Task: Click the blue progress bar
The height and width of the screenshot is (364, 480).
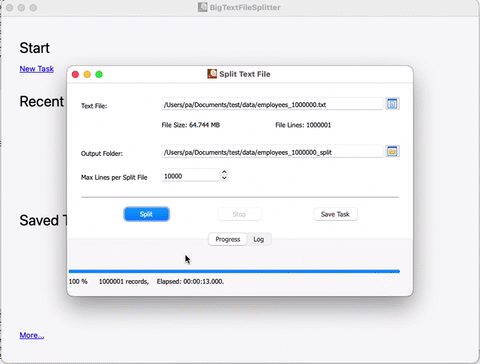Action: tap(234, 271)
